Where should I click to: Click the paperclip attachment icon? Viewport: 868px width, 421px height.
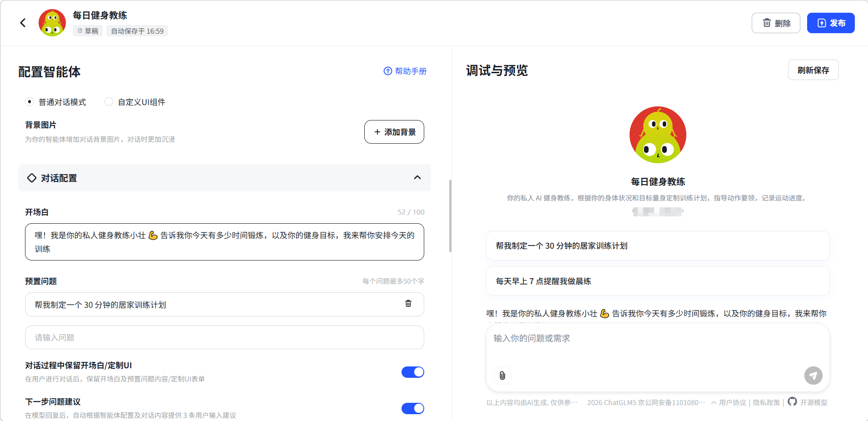click(502, 376)
